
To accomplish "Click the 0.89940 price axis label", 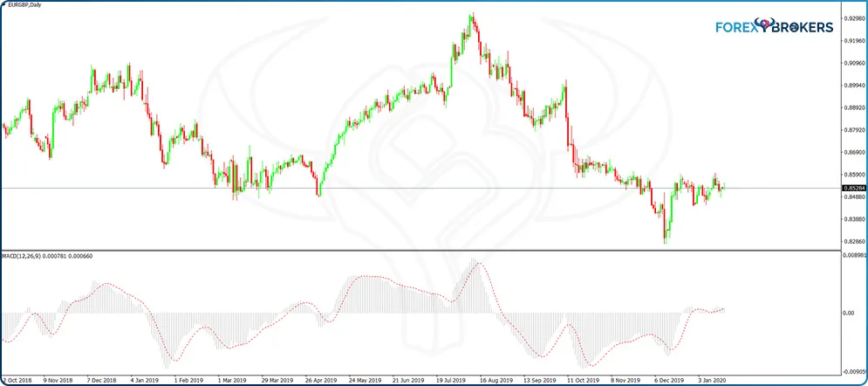I will click(854, 86).
